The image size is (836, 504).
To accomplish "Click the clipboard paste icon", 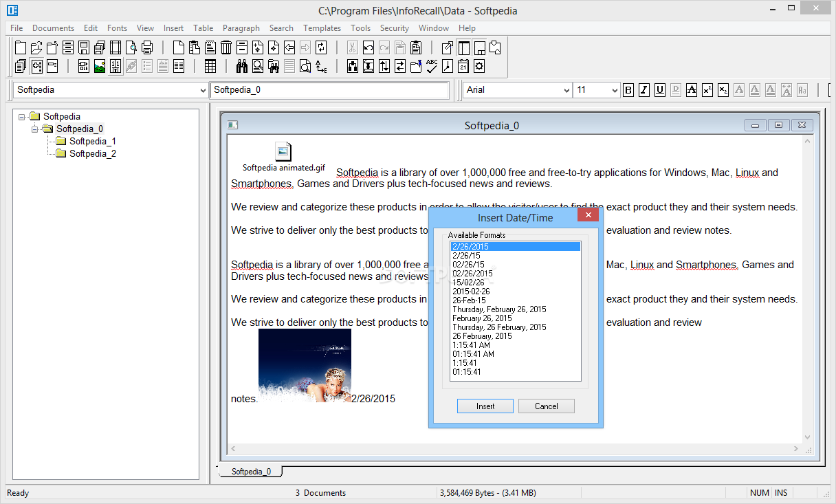I will (x=416, y=47).
